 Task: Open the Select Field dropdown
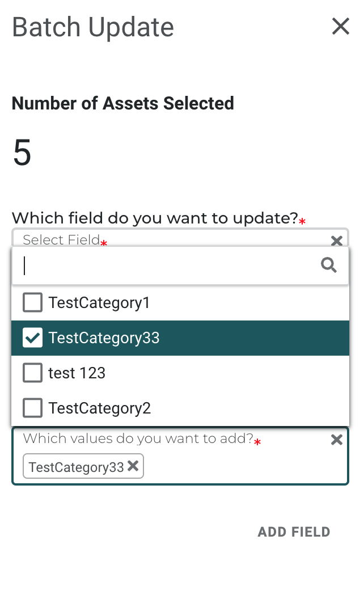(170, 239)
